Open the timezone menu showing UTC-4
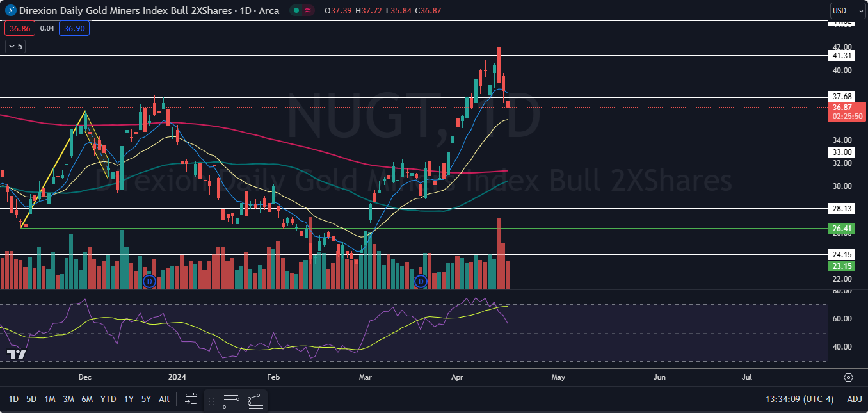The width and height of the screenshot is (868, 413). (x=799, y=399)
